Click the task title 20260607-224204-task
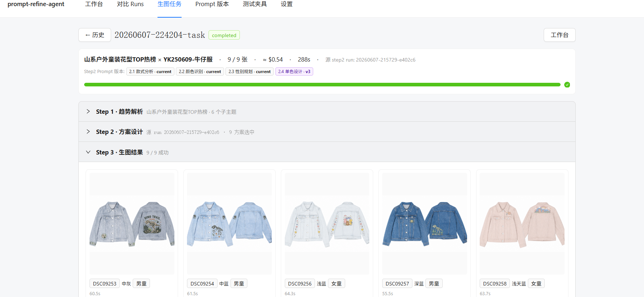The width and height of the screenshot is (644, 297). point(160,35)
